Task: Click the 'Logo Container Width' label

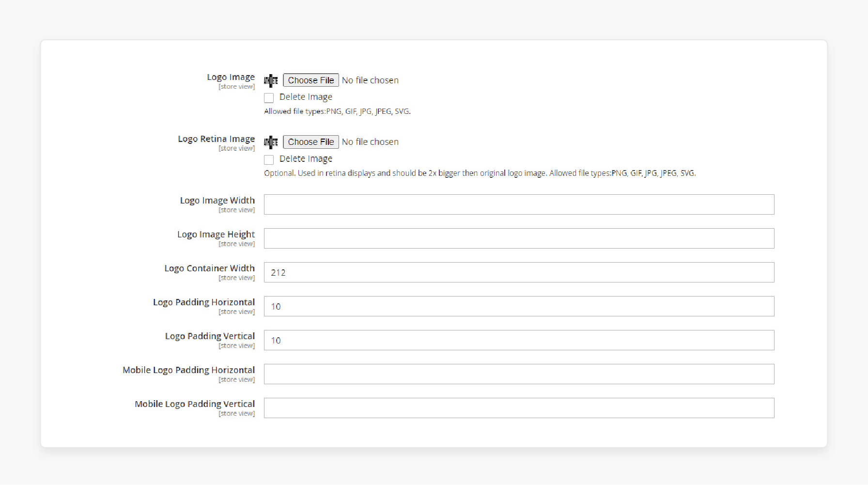Action: [x=209, y=268]
